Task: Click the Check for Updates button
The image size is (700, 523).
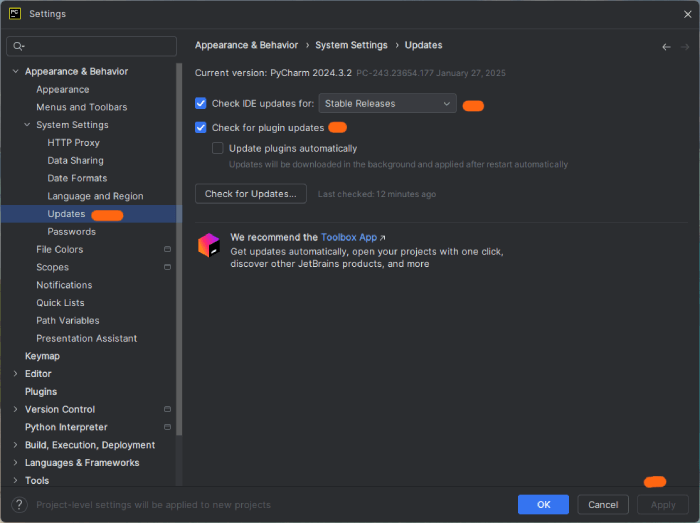Action: [250, 194]
